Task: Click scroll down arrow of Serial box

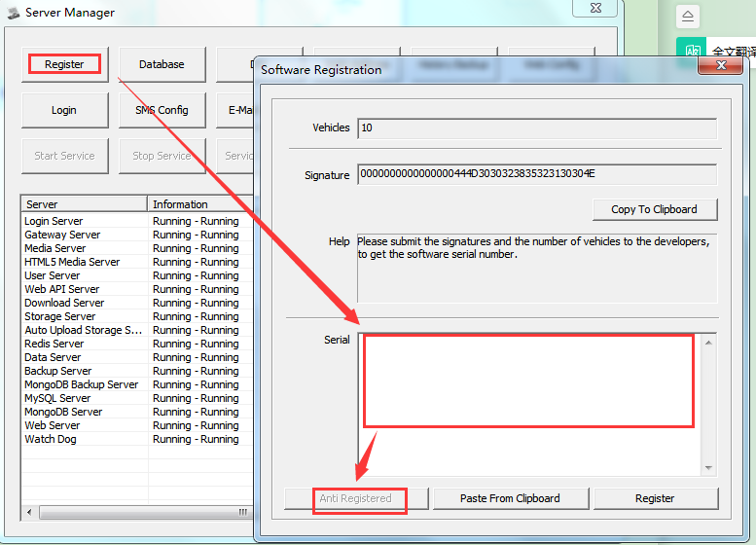Action: click(x=708, y=468)
